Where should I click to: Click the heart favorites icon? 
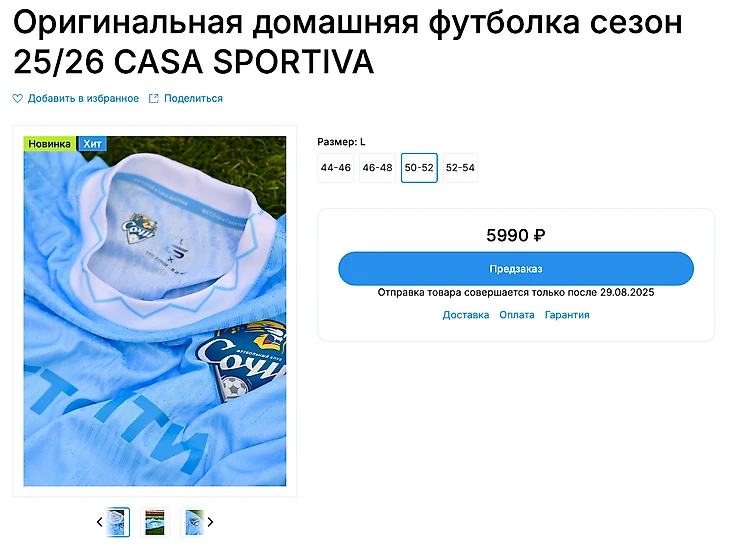(17, 98)
